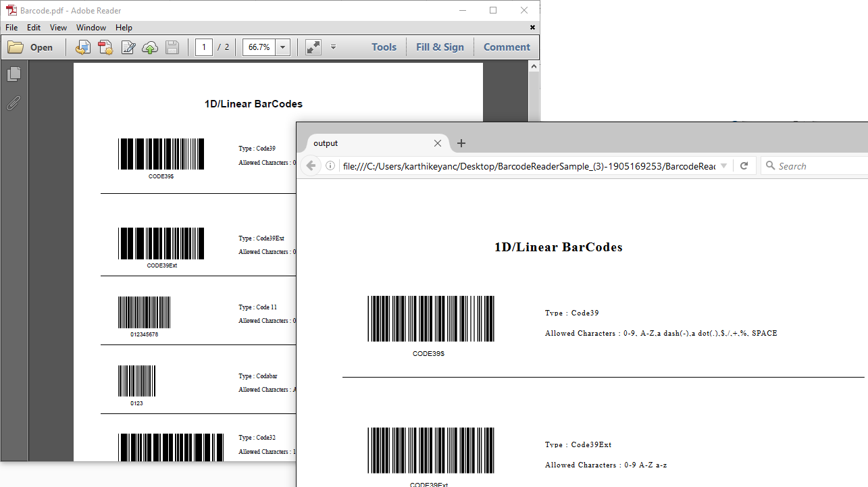Open the page thumbnails panel
The image size is (868, 487).
pyautogui.click(x=14, y=74)
